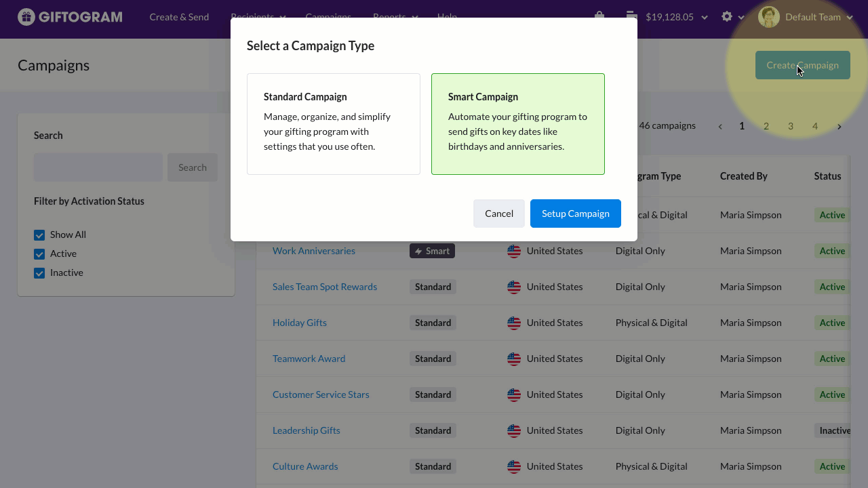Screen dimensions: 868x488
Task: Go to page 3 of campaigns
Action: click(791, 126)
